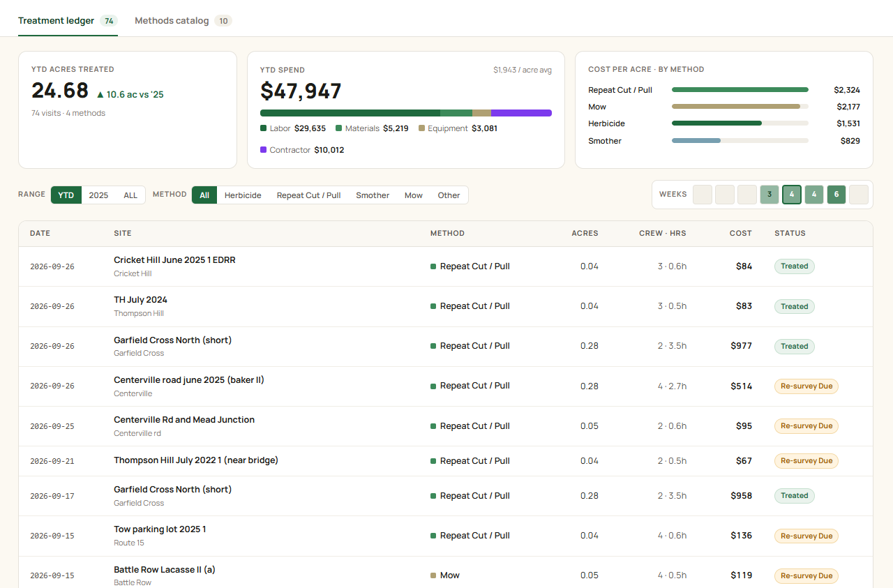Select the outlined week cell showing 4
The width and height of the screenshot is (893, 588).
792,195
